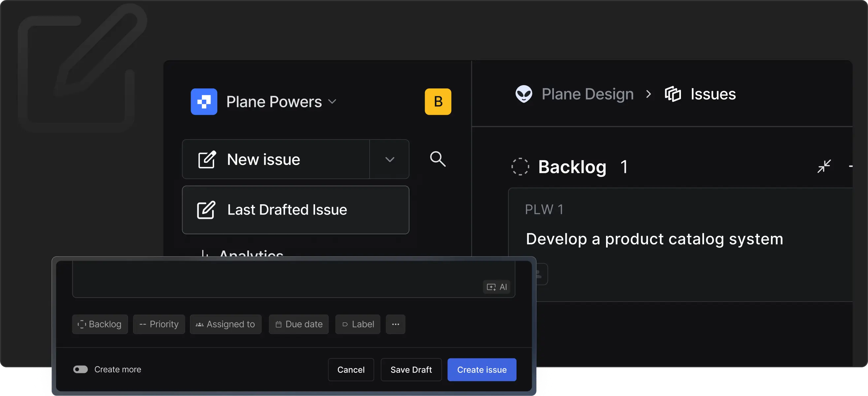Open the Backlog state dropdown in modal
868x396 pixels.
[100, 324]
